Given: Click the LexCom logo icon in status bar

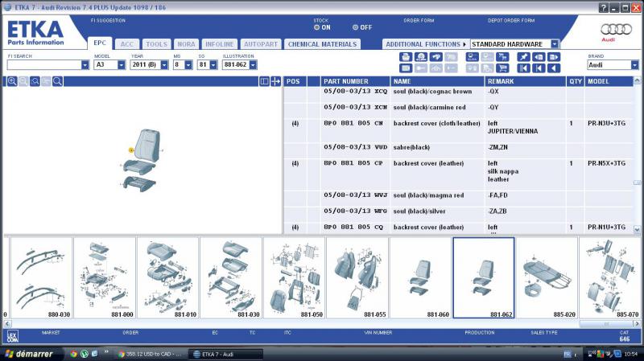Looking at the screenshot, I should tap(13, 336).
